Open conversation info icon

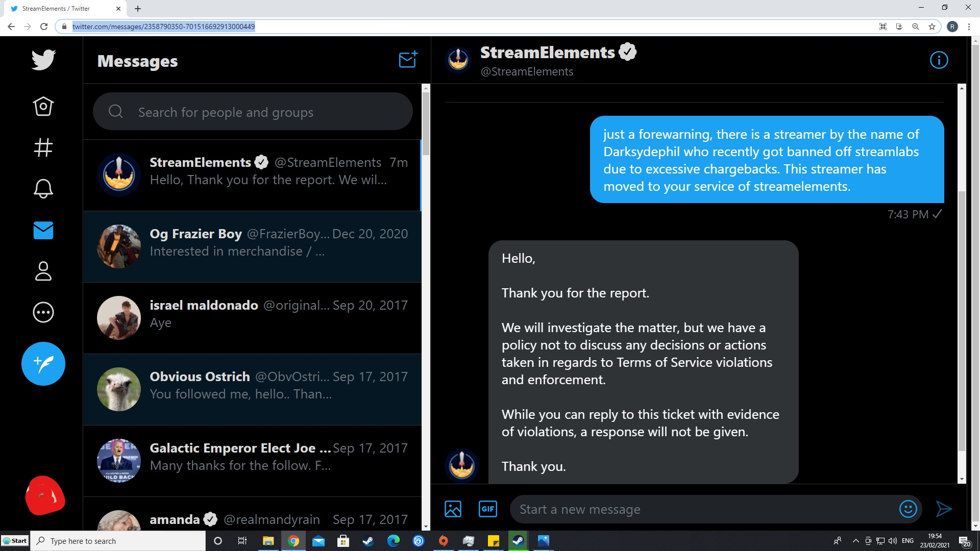(x=939, y=60)
